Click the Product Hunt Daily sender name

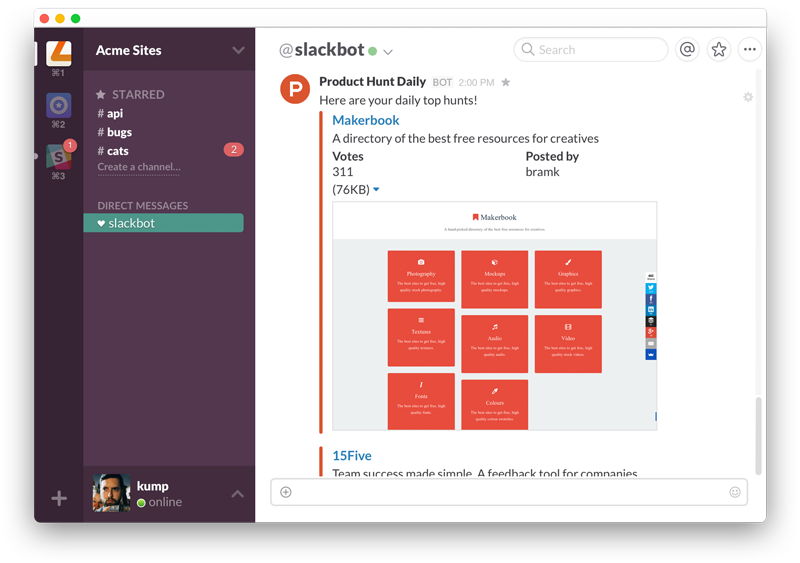tap(372, 82)
